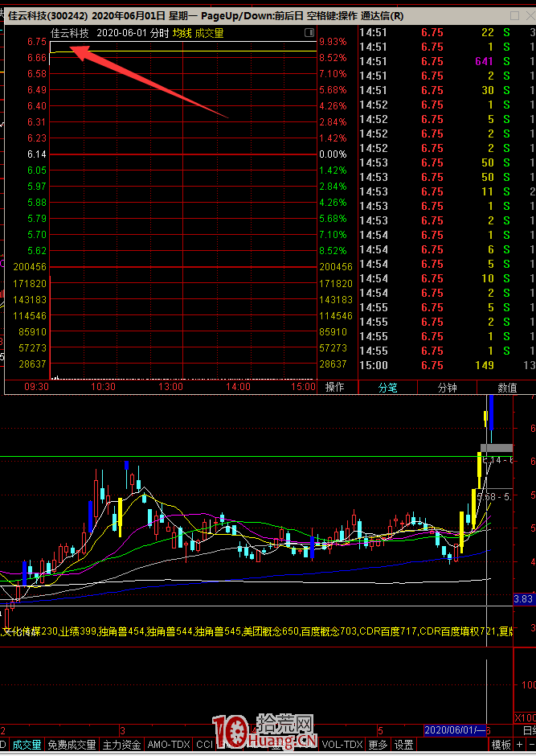536x756 pixels.
Task: Switch to the 分钟 tab
Action: tap(447, 387)
